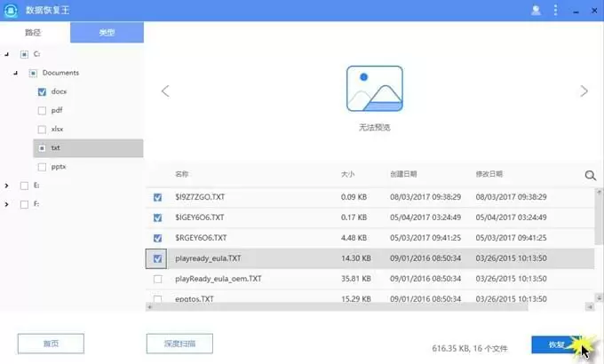Select the pptx tree item label
The image size is (604, 364).
click(59, 167)
